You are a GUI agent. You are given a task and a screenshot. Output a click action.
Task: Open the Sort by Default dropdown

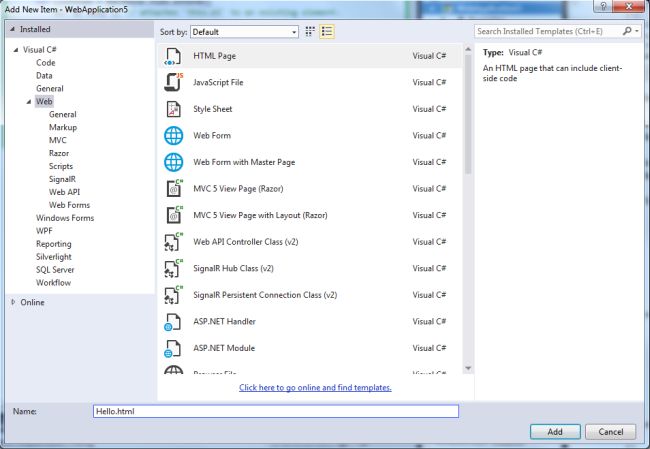244,32
